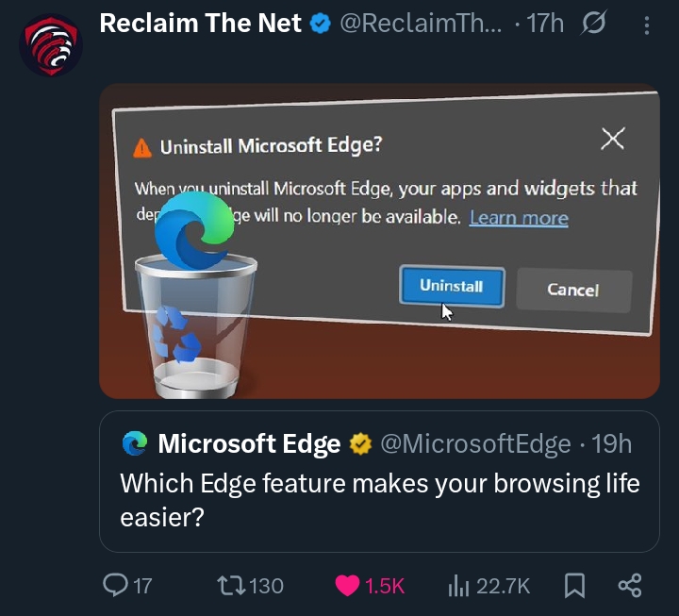Repost this tweet using the retweet icon
This screenshot has width=679, height=616.
tap(229, 586)
